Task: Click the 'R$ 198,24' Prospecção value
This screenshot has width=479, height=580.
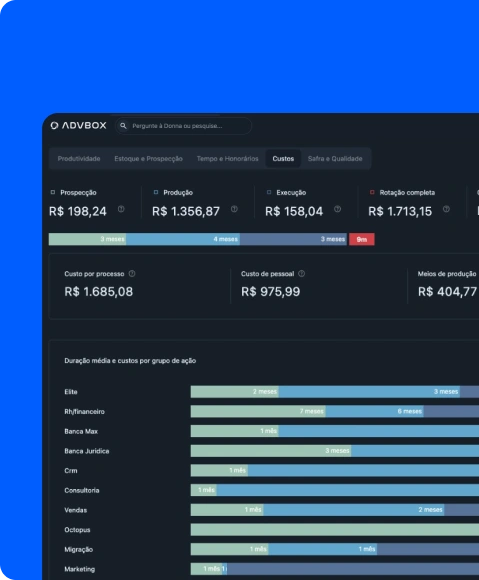Action: click(78, 212)
